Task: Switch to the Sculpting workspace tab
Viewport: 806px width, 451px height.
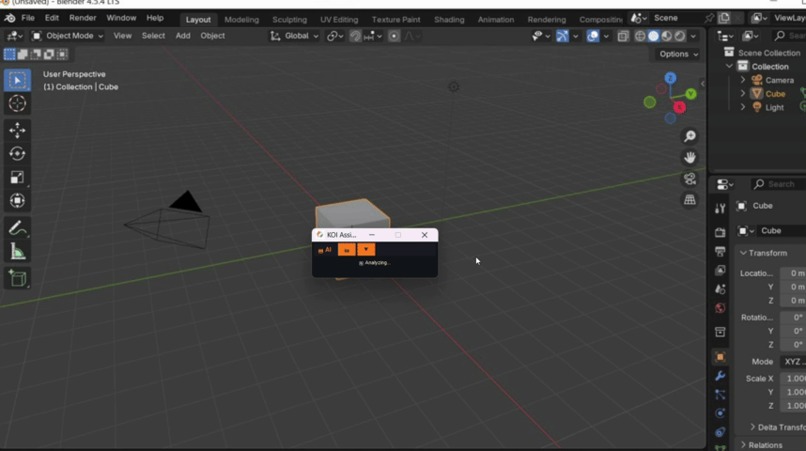Action: 289,20
